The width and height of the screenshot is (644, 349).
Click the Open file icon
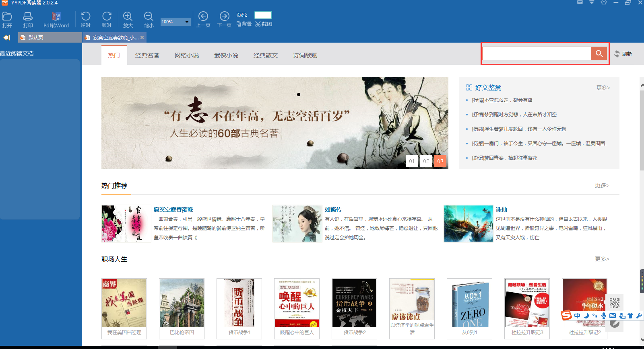point(7,16)
